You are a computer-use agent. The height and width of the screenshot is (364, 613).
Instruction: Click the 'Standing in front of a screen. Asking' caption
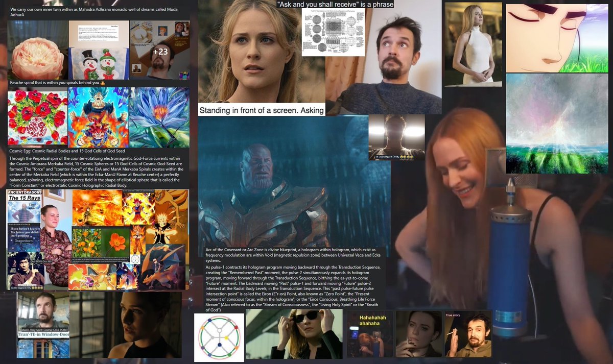262,110
